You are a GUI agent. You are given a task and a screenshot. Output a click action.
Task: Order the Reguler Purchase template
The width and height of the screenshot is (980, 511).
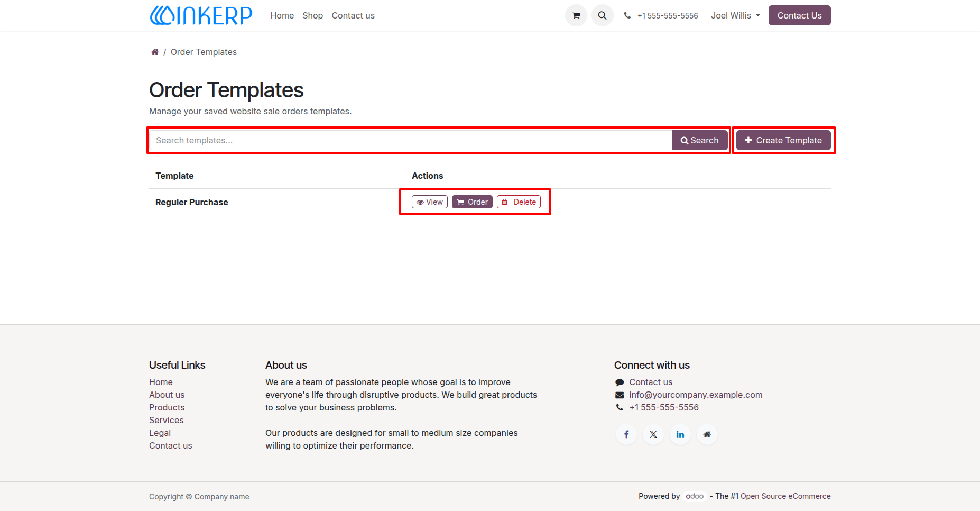point(472,202)
